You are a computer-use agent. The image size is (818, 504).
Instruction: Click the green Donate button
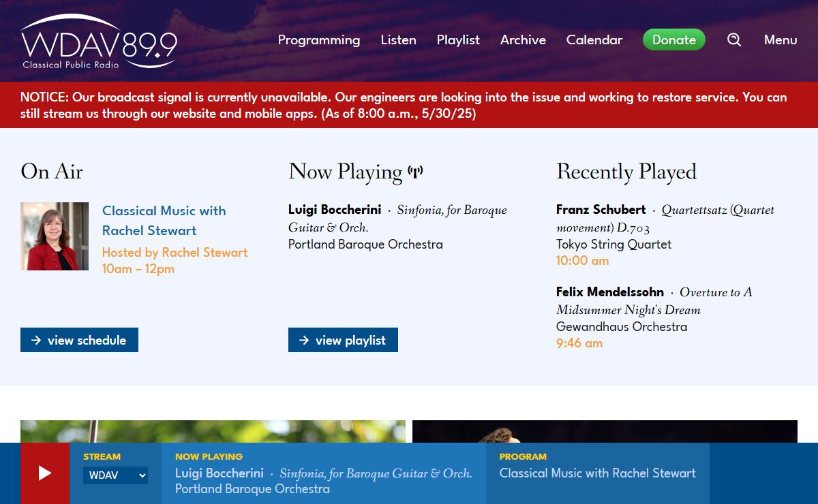point(674,40)
